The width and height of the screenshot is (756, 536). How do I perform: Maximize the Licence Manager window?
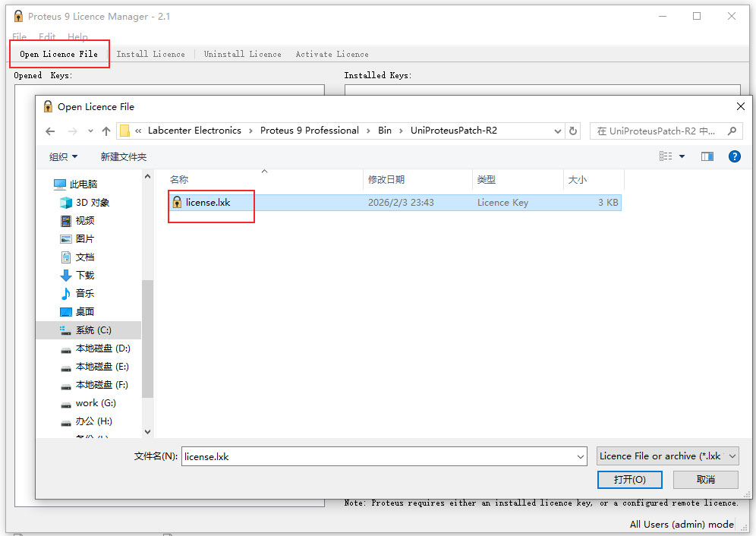(697, 16)
